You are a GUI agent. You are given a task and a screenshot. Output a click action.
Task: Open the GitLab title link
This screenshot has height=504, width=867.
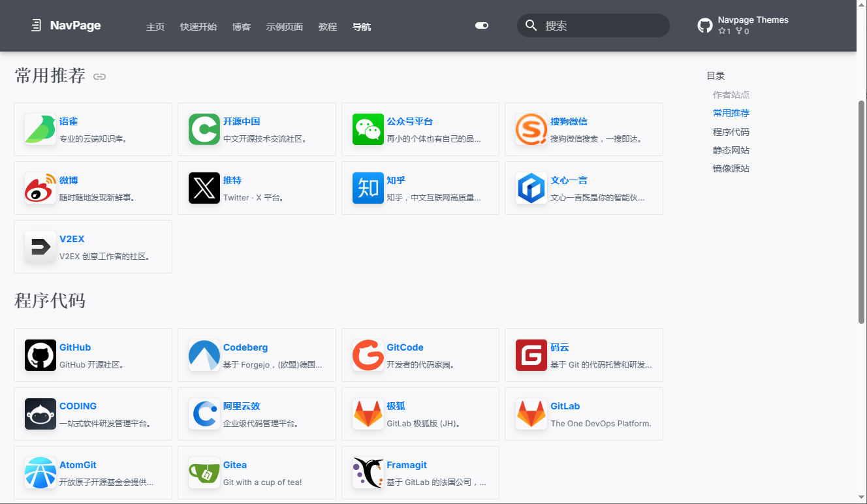[565, 406]
